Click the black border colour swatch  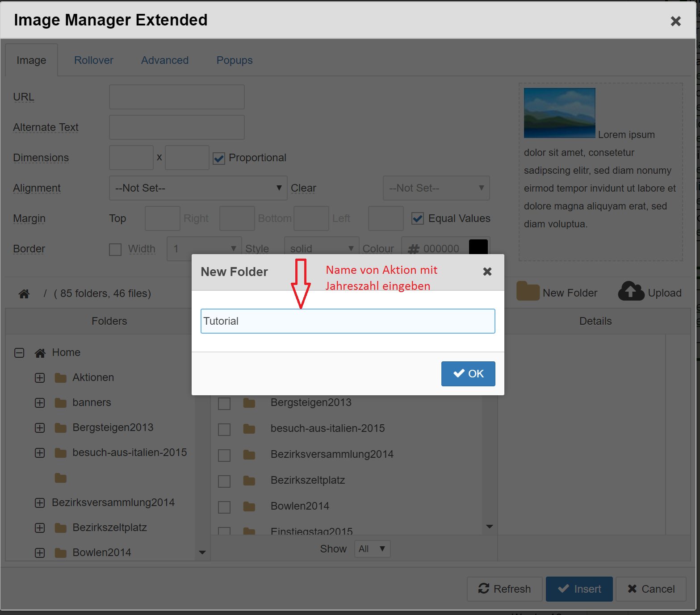[478, 247]
